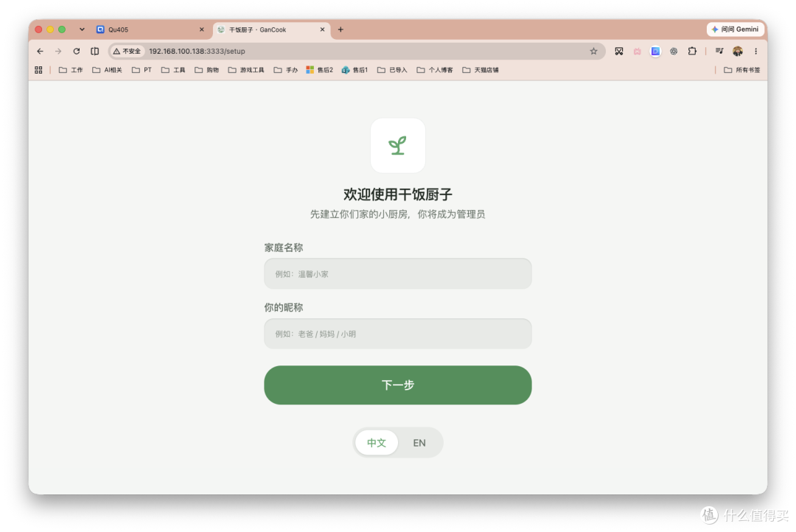Toggle the browser side panel icon

coord(95,52)
